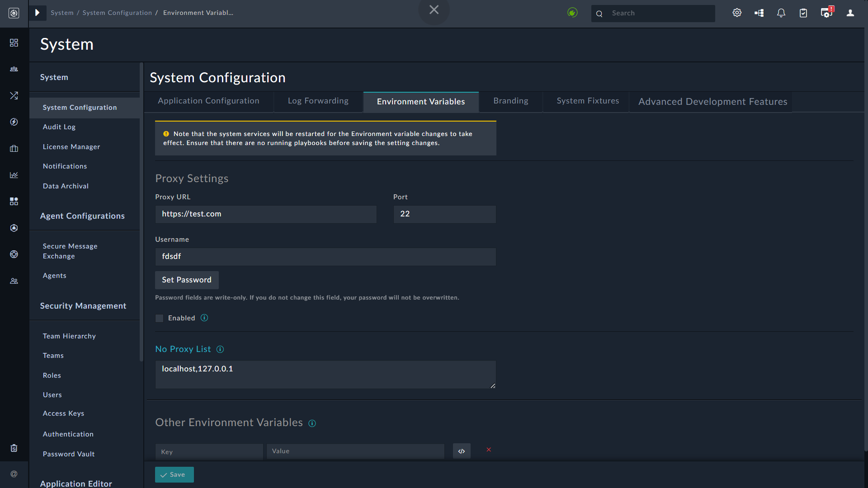Save the environment variable settings
The width and height of the screenshot is (868, 488).
pos(175,474)
